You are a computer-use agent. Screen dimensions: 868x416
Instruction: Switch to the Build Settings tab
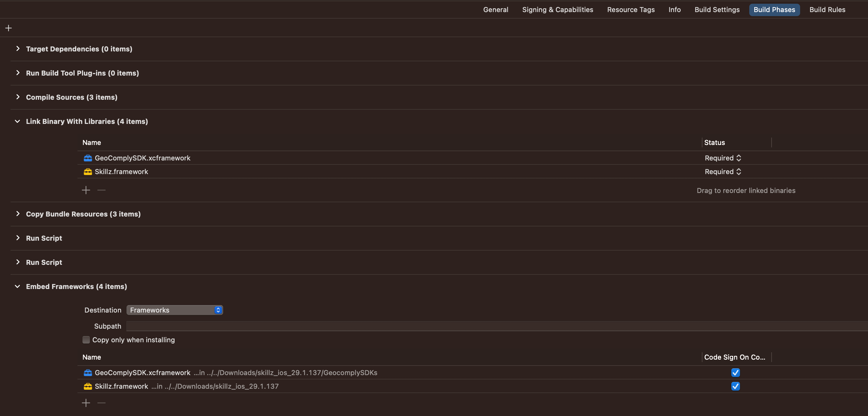(717, 9)
